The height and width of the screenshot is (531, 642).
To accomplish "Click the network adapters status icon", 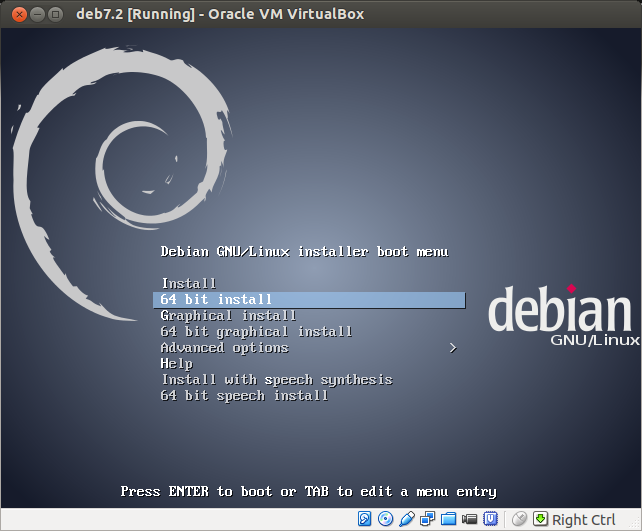I will click(x=427, y=519).
